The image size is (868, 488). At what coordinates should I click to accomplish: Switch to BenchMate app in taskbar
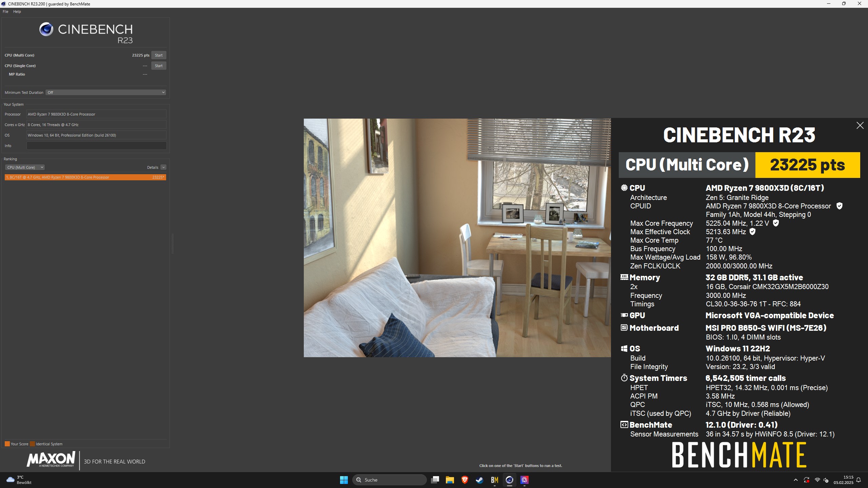[494, 480]
